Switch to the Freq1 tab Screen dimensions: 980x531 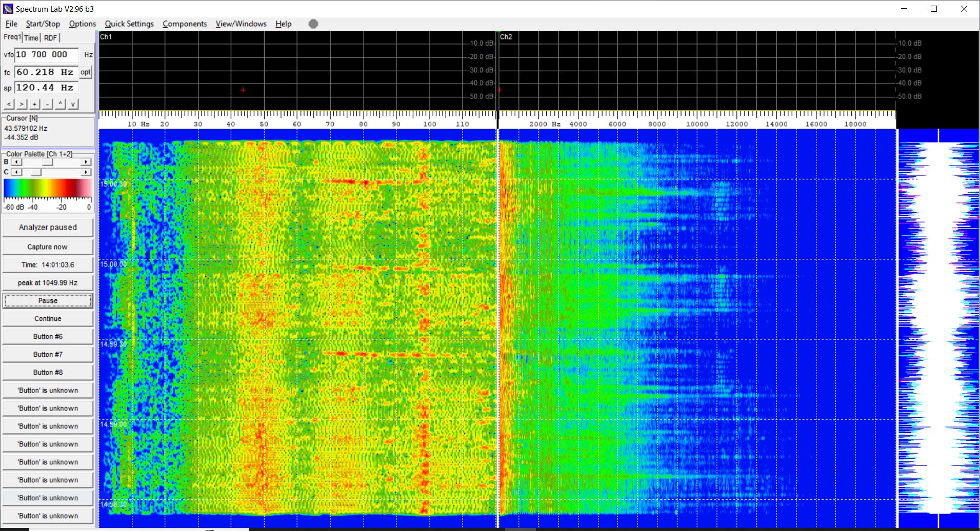coord(12,37)
